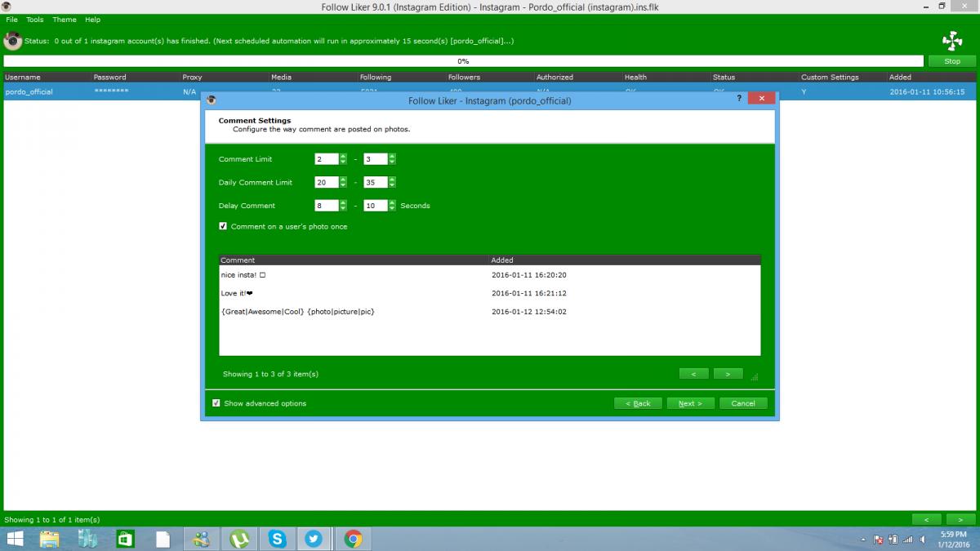980x551 pixels.
Task: Click the Action Center flag tray icon
Action: tap(879, 540)
